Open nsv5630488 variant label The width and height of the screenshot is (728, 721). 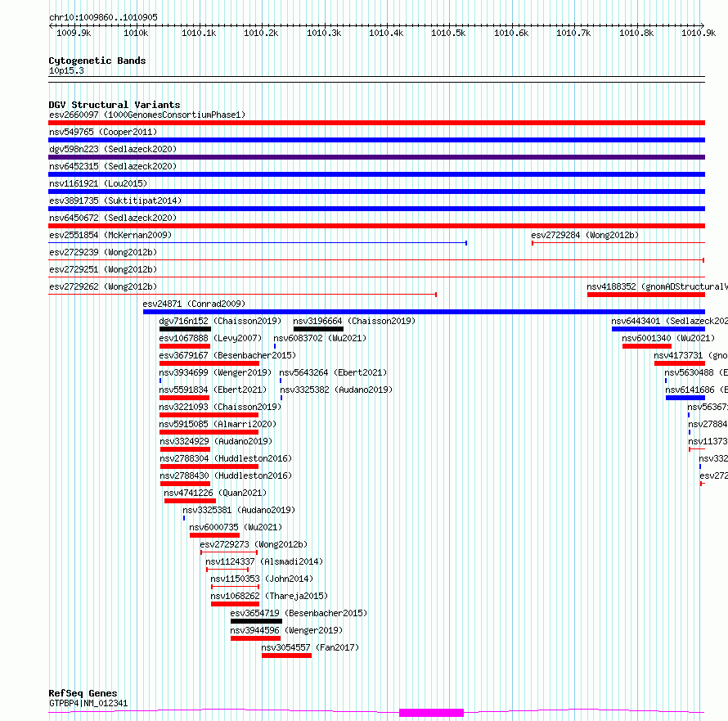(696, 372)
